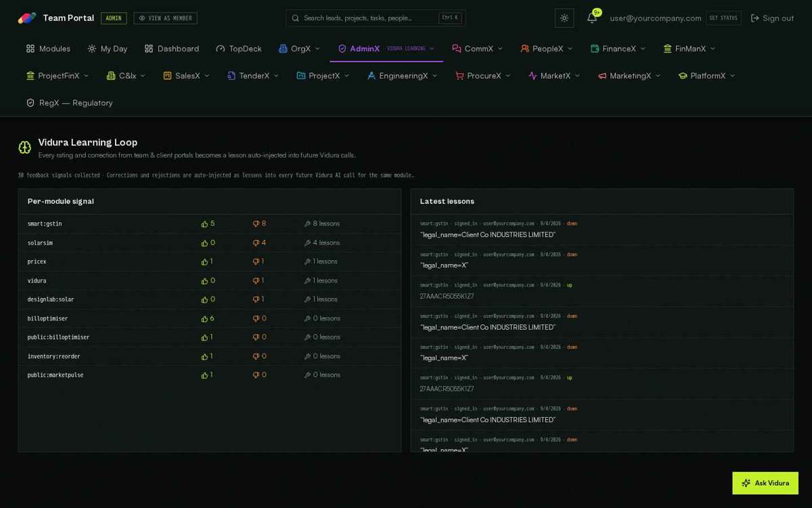Click the Ask Vidura button
This screenshot has height=508, width=812.
tap(765, 483)
